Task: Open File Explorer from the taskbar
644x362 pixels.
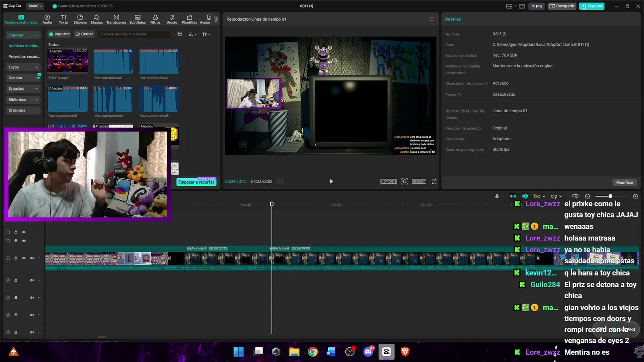Action: pos(294,352)
